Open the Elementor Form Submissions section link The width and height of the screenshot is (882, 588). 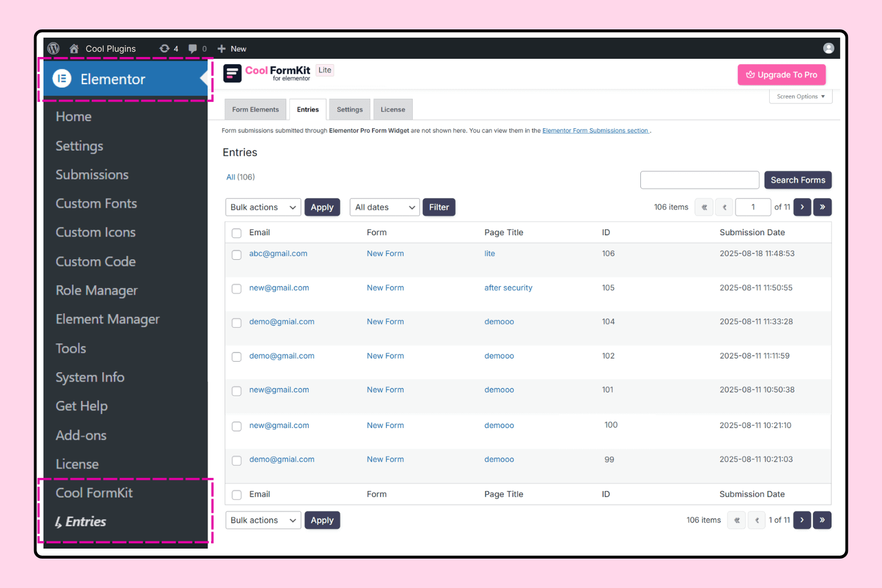595,130
